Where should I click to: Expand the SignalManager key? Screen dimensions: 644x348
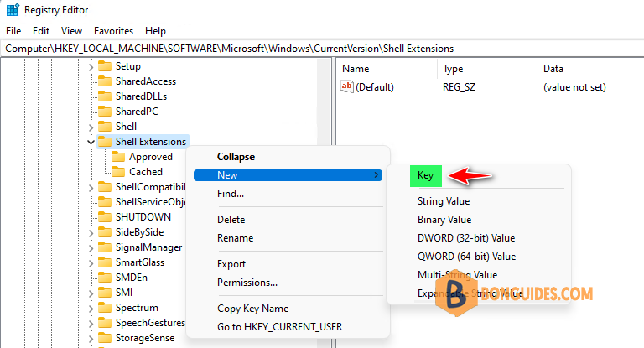pyautogui.click(x=91, y=248)
